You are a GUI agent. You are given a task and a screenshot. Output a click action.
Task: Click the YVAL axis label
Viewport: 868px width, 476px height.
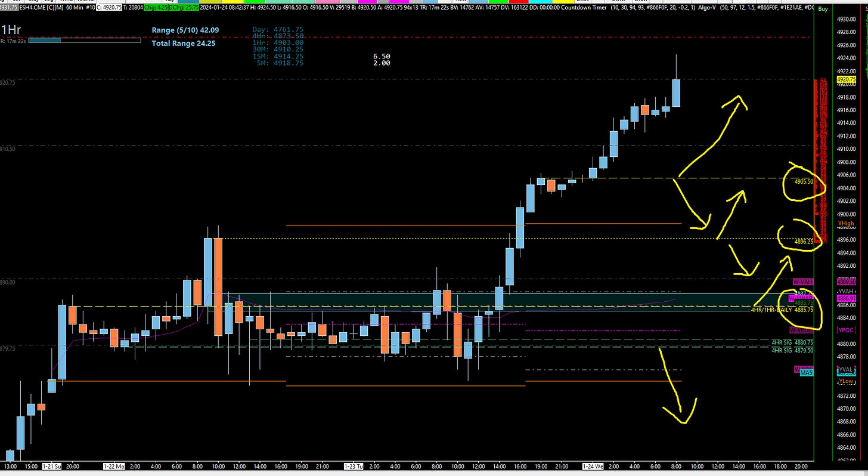click(x=846, y=370)
